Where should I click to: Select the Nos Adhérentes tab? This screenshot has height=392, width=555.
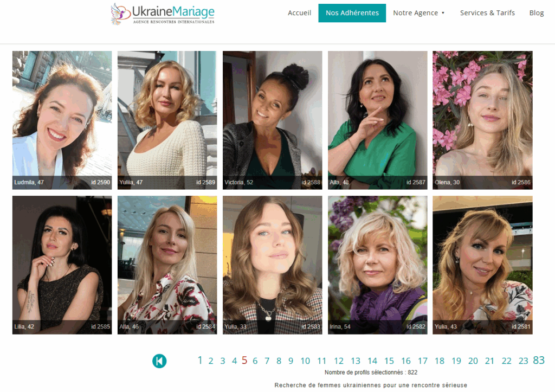pyautogui.click(x=352, y=13)
